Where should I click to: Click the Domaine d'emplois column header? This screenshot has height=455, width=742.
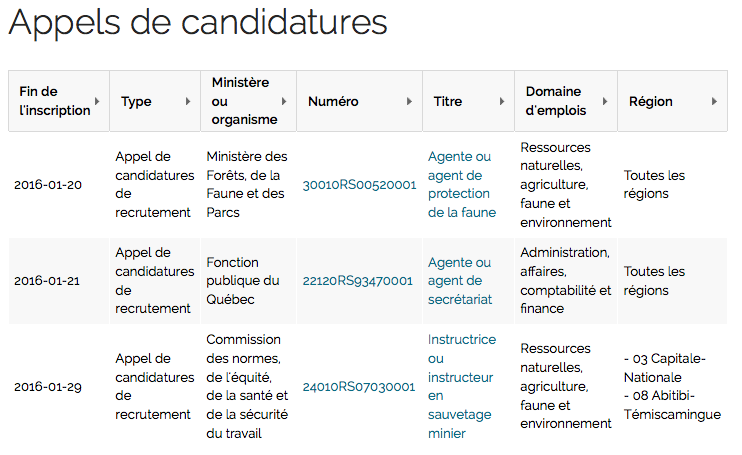(x=554, y=101)
